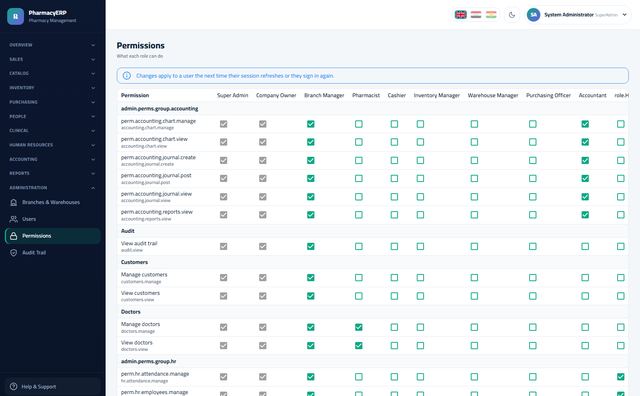
Task: Expand the Accounting sidebar section
Action: coord(53,159)
